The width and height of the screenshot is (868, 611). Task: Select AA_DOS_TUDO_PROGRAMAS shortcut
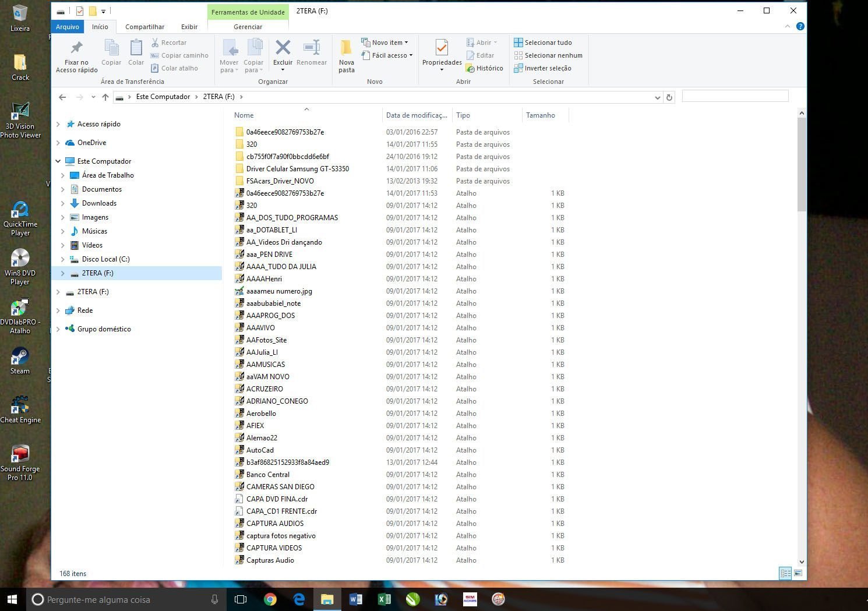(292, 218)
